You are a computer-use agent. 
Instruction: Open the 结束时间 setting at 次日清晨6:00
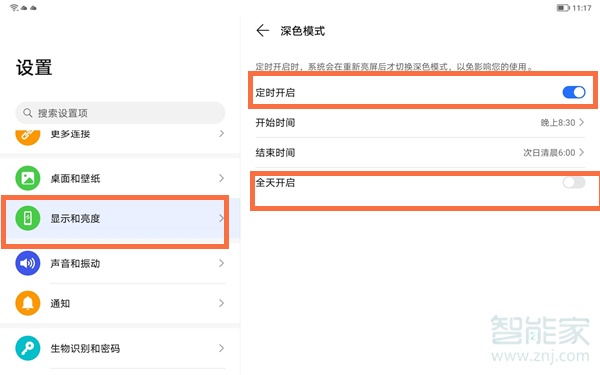(420, 153)
